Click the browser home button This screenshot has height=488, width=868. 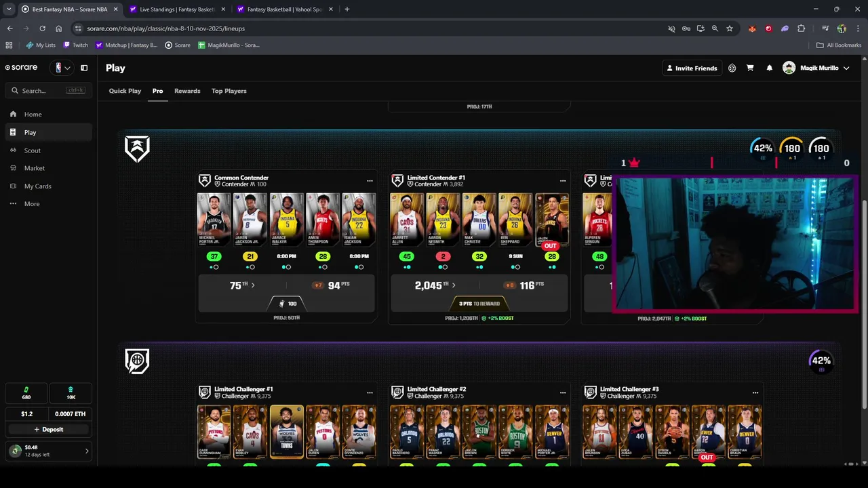pos(58,28)
